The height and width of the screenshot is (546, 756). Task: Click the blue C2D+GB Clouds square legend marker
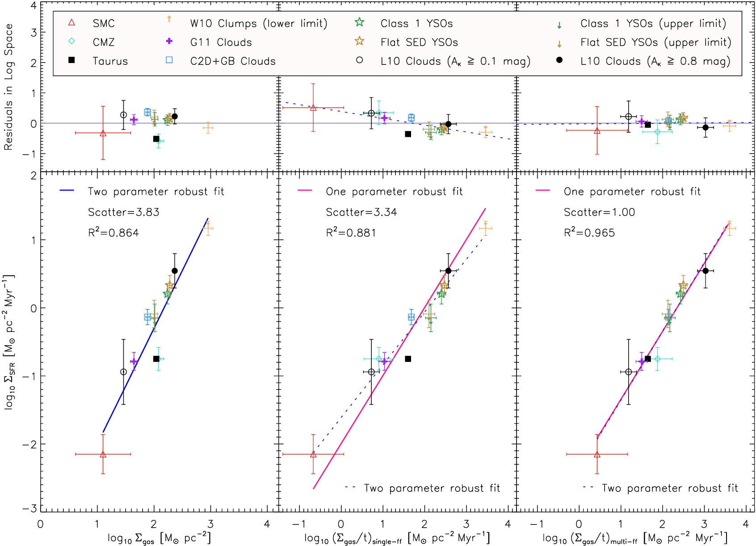tap(169, 60)
